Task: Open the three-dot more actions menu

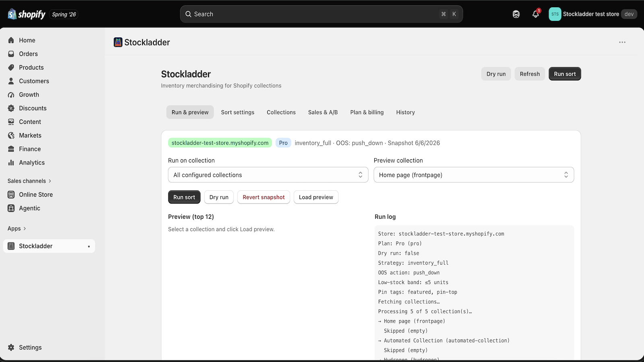Action: (622, 42)
